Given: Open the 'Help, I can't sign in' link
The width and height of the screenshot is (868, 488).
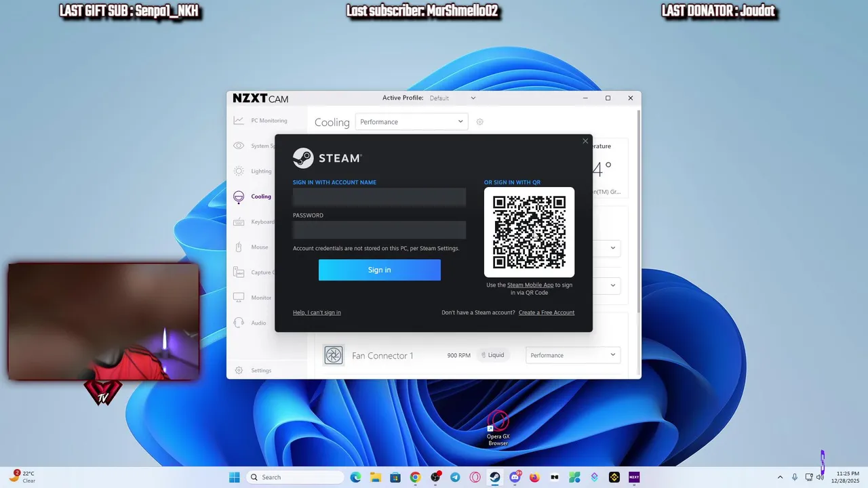Looking at the screenshot, I should 317,312.
